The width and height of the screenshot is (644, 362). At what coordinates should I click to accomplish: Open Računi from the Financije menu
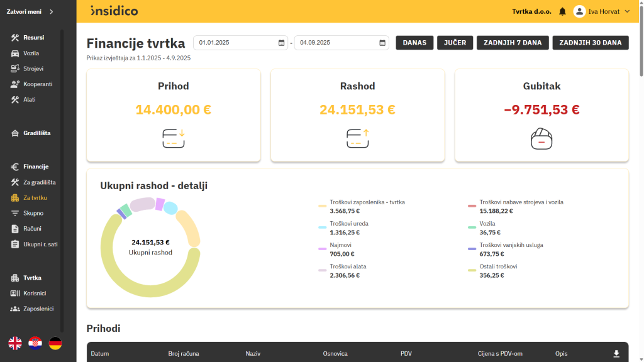point(33,228)
